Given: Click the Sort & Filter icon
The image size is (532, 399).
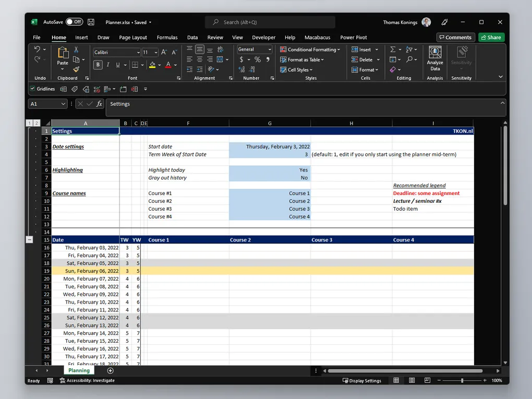Looking at the screenshot, I should [408, 49].
